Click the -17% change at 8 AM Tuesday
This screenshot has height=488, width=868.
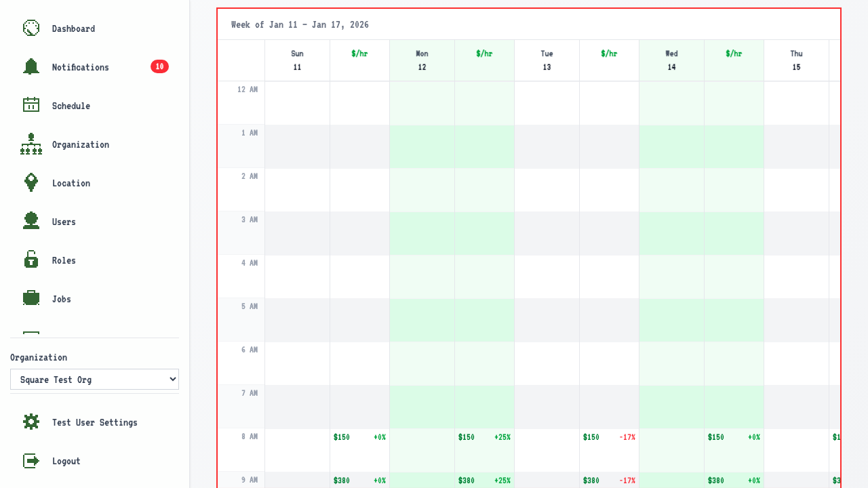click(x=627, y=437)
